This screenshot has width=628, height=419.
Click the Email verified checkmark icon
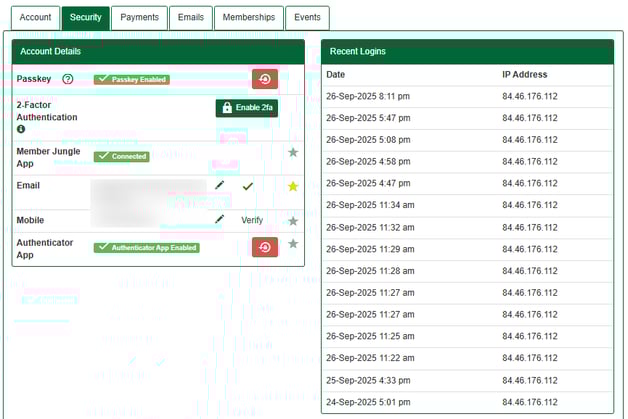(248, 186)
